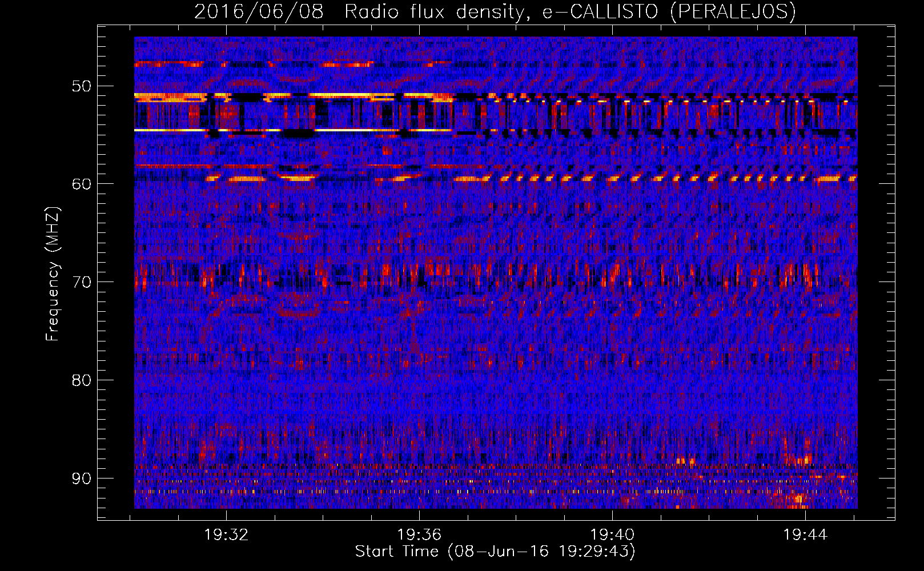
Task: Click the 19:32 time tick label
Action: point(227,535)
